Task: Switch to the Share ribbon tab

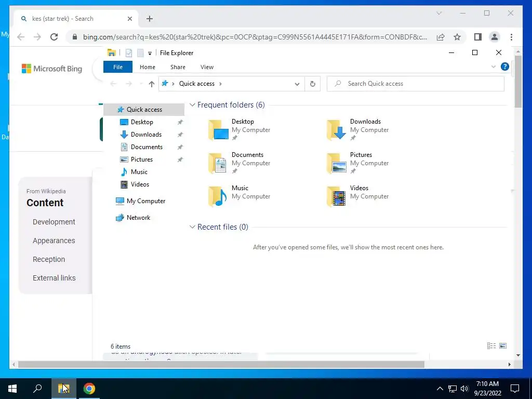Action: click(x=178, y=67)
